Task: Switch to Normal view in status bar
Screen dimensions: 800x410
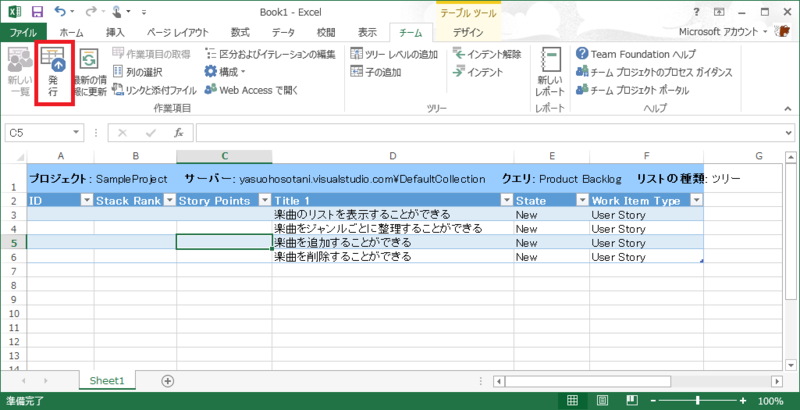Action: (572, 400)
